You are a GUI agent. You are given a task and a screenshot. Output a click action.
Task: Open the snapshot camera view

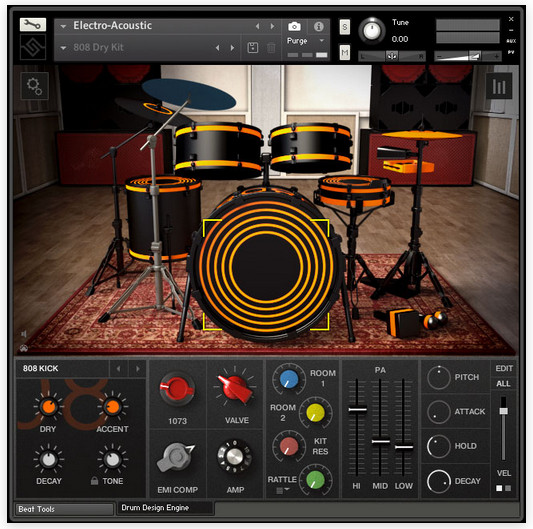(x=294, y=27)
